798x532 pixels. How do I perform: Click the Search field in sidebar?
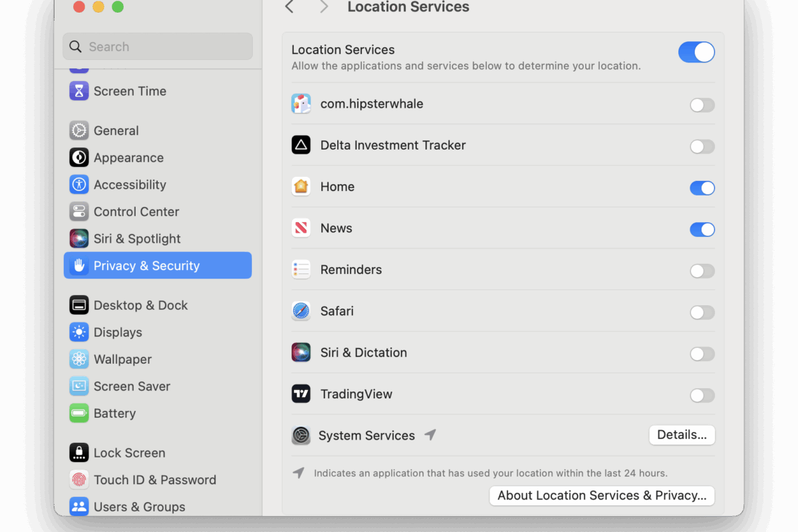158,47
